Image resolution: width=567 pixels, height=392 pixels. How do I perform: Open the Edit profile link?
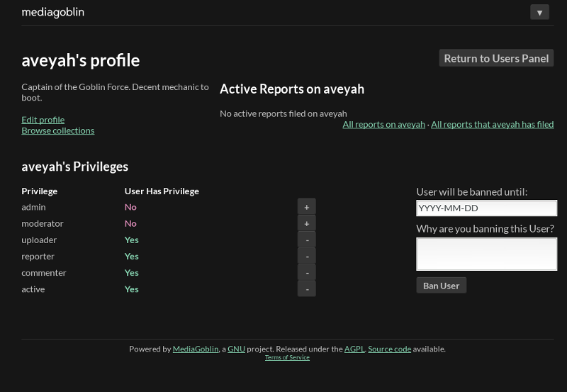point(43,120)
